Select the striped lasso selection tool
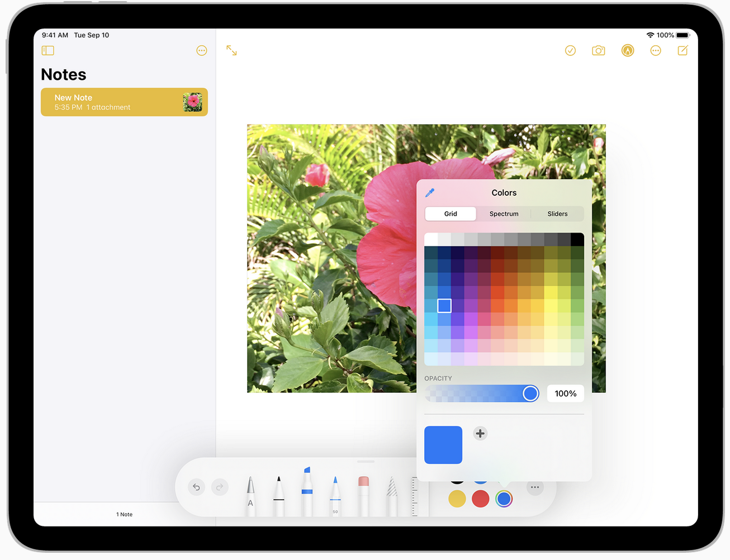Screen dimensions: 730x560 (392, 495)
